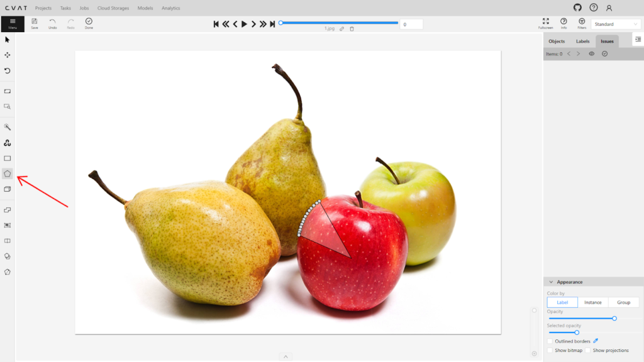Screen dimensions: 644x362
Task: Switch to the Objects tab
Action: 557,41
